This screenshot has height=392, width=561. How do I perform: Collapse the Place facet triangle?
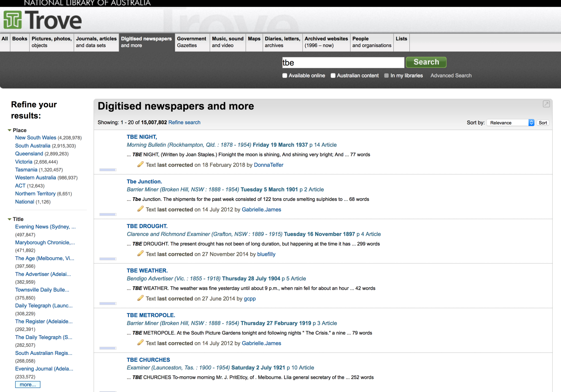(9, 130)
